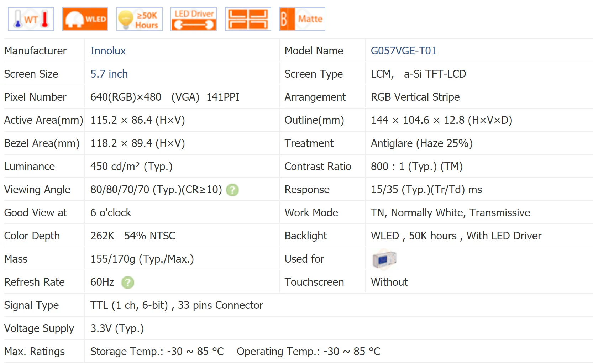Click the Manufacturer label
The height and width of the screenshot is (364, 593).
(35, 51)
